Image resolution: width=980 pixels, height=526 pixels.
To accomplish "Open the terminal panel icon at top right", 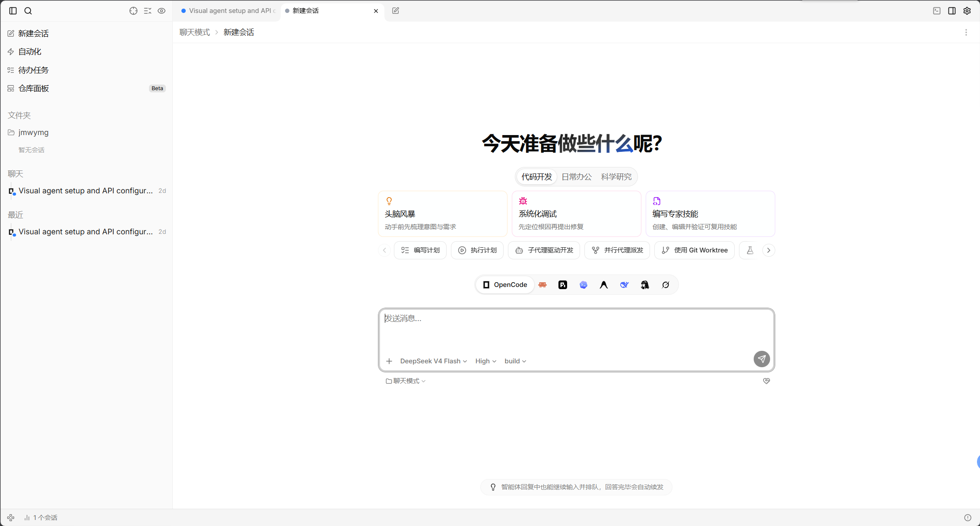I will pyautogui.click(x=937, y=11).
